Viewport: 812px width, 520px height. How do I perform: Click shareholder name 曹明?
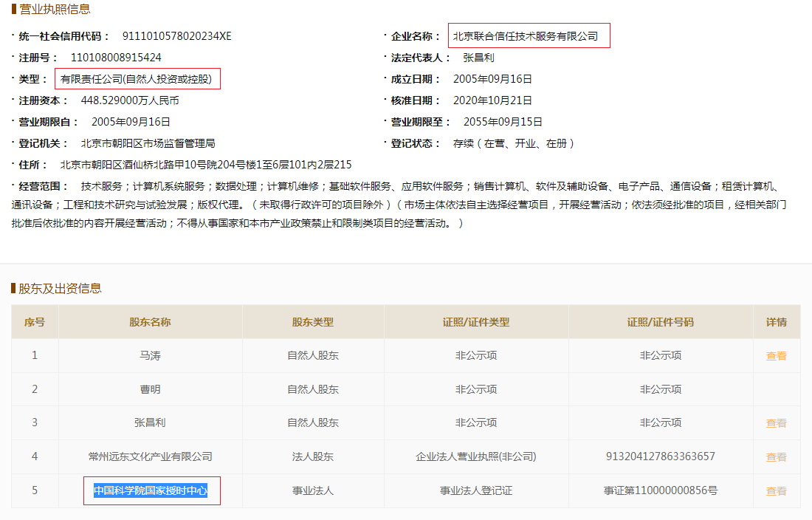pyautogui.click(x=150, y=389)
